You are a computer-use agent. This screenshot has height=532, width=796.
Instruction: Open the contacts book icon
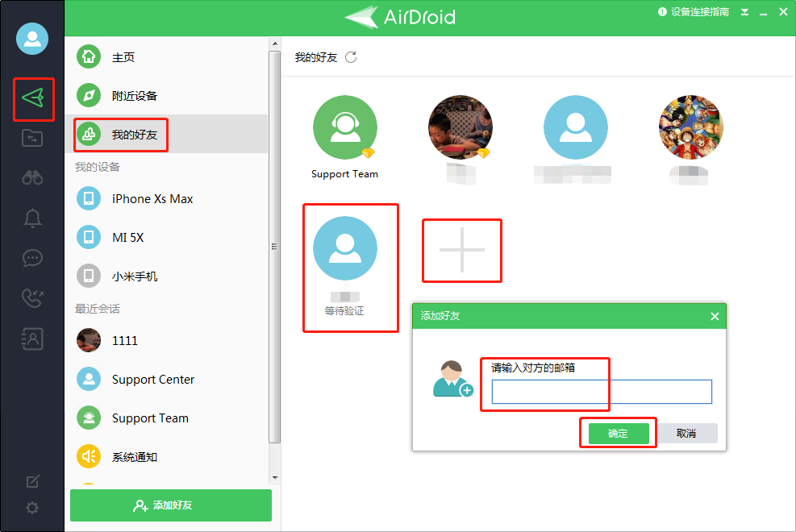tap(32, 339)
